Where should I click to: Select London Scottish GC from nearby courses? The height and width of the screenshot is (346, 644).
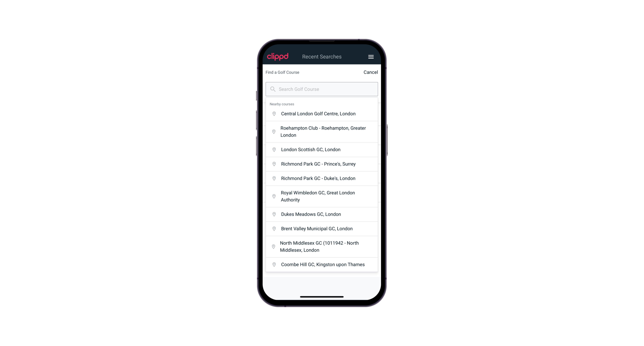click(x=322, y=149)
